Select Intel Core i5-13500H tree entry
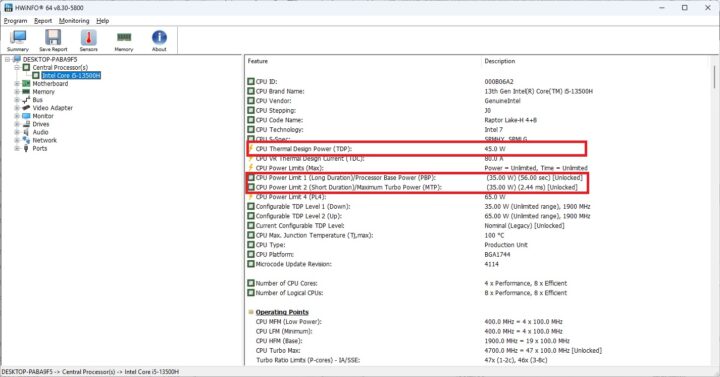 click(71, 75)
